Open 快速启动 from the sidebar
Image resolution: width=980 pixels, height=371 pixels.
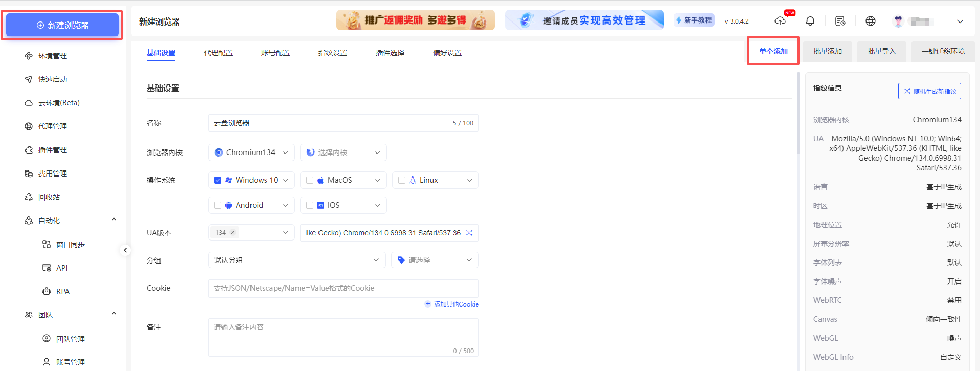pyautogui.click(x=46, y=79)
